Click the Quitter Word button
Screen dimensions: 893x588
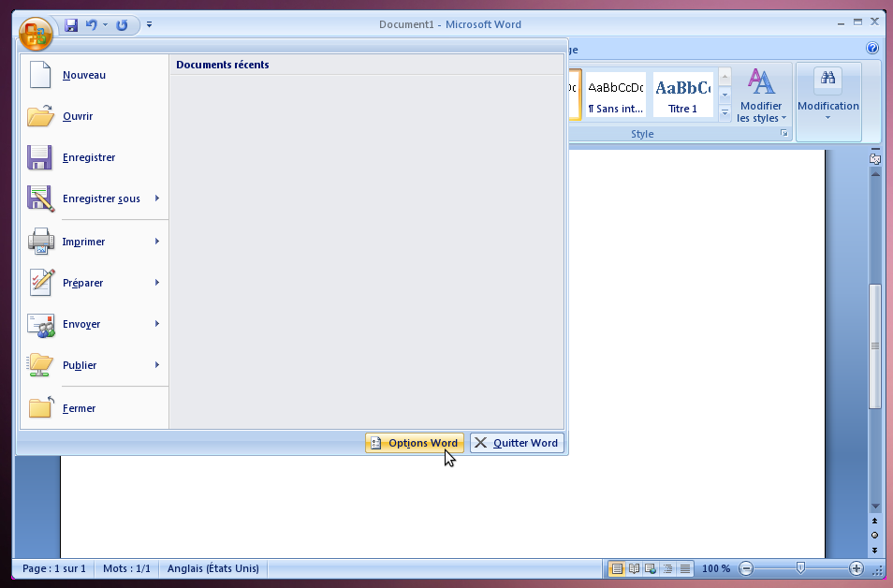click(x=517, y=443)
